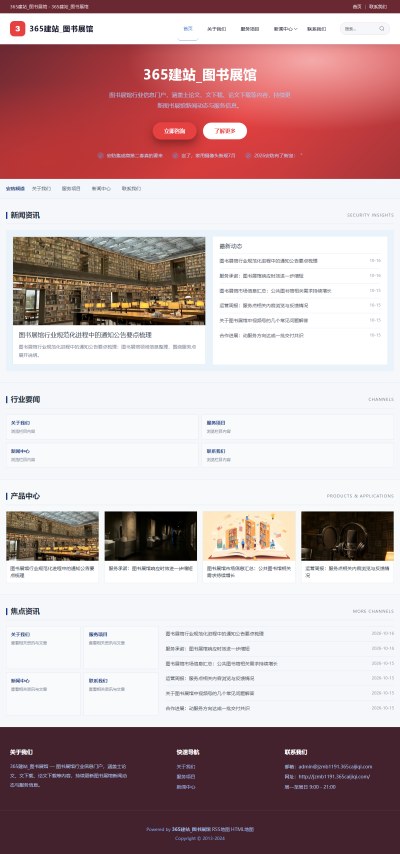
Task: Open first product card with library hall photo
Action: coord(52,547)
